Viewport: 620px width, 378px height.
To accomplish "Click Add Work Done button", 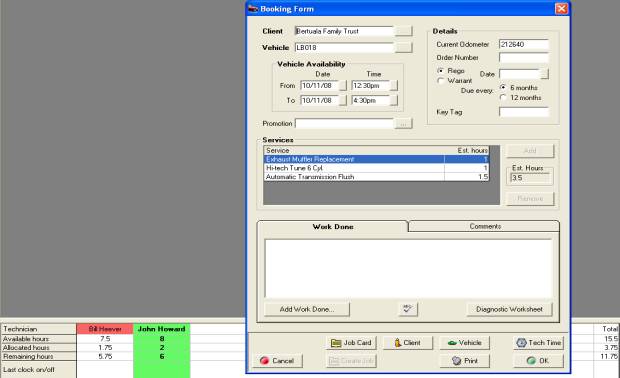I will [307, 309].
